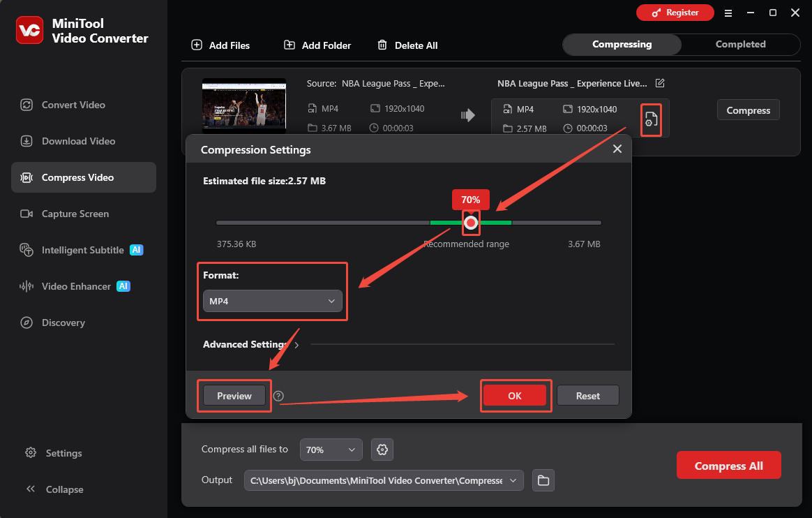Open Settings at the sidebar bottom
The image size is (812, 518).
[x=53, y=453]
